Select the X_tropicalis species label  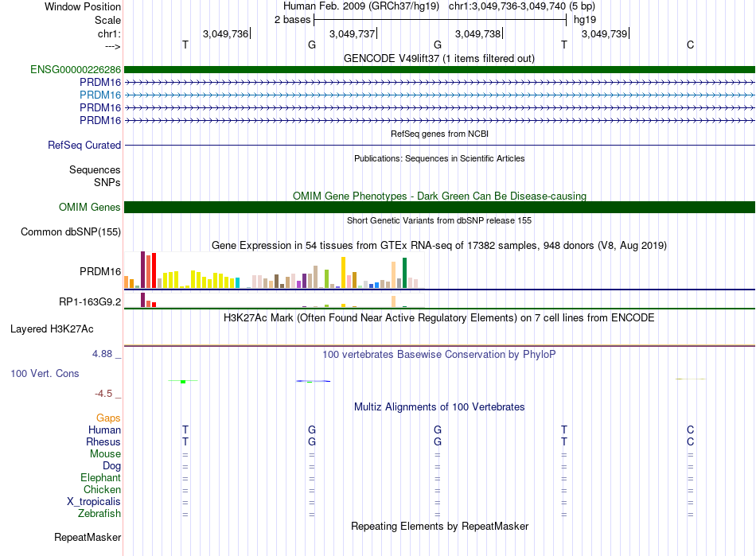94,502
